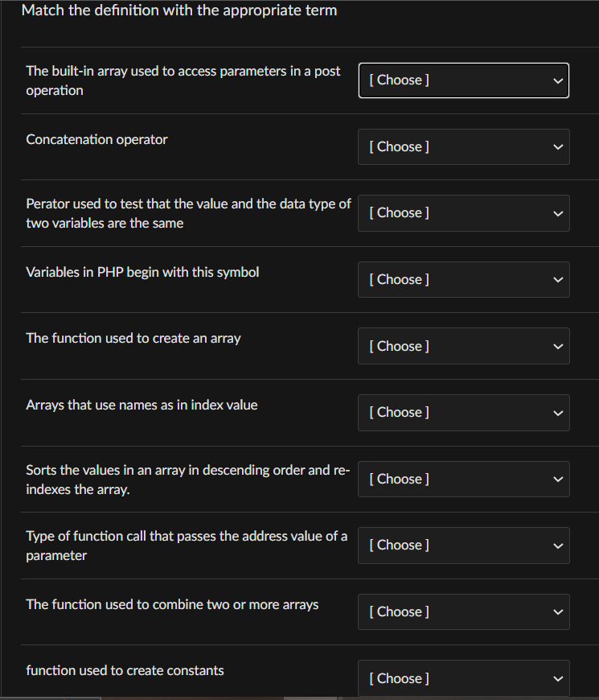Expand the chevron on the variables question dropdown
This screenshot has width=599, height=700.
click(558, 279)
